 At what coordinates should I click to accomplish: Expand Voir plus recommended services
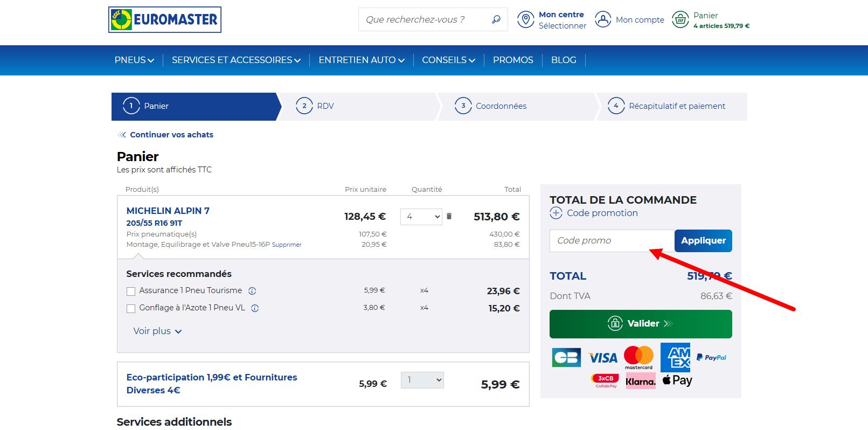click(x=157, y=331)
